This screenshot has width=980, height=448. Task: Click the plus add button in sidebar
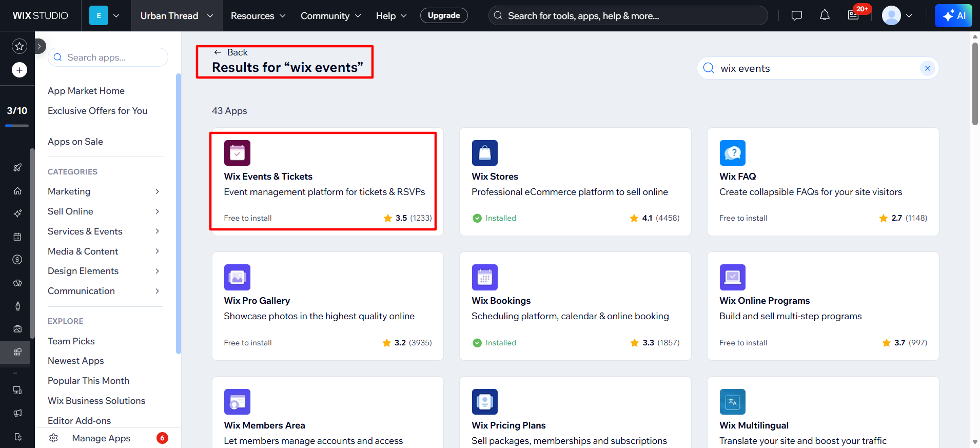pyautogui.click(x=19, y=70)
